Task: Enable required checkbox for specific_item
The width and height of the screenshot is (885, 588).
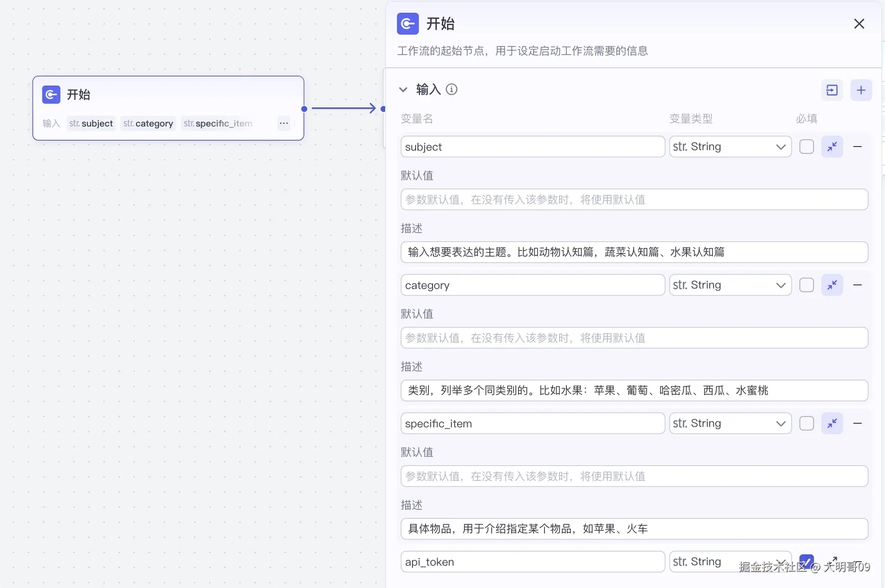Action: (x=806, y=423)
